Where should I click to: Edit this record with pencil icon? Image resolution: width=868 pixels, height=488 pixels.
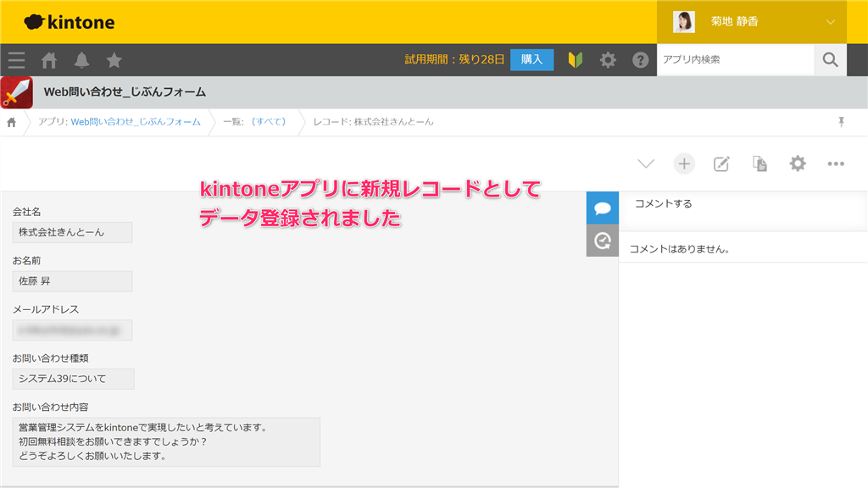tap(721, 164)
